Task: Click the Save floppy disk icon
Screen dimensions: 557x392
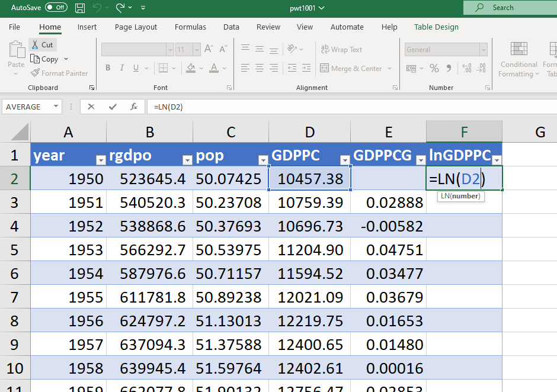Action: pyautogui.click(x=80, y=8)
